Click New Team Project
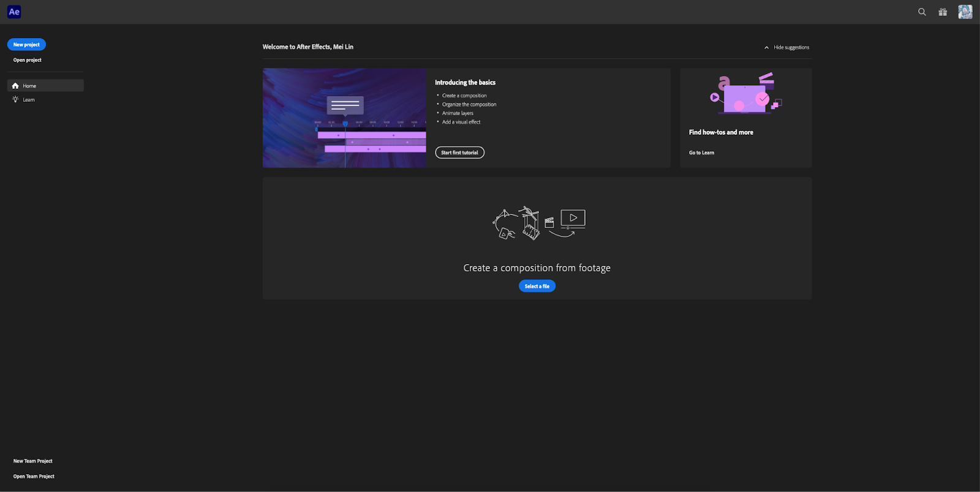Viewport: 980px width, 492px height. click(33, 461)
